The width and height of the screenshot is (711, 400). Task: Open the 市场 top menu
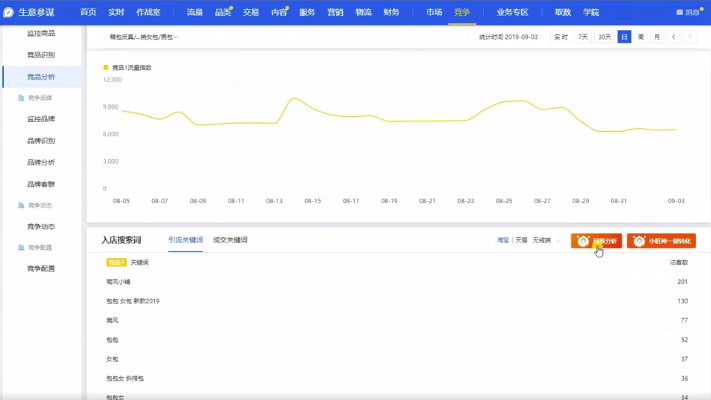(433, 12)
